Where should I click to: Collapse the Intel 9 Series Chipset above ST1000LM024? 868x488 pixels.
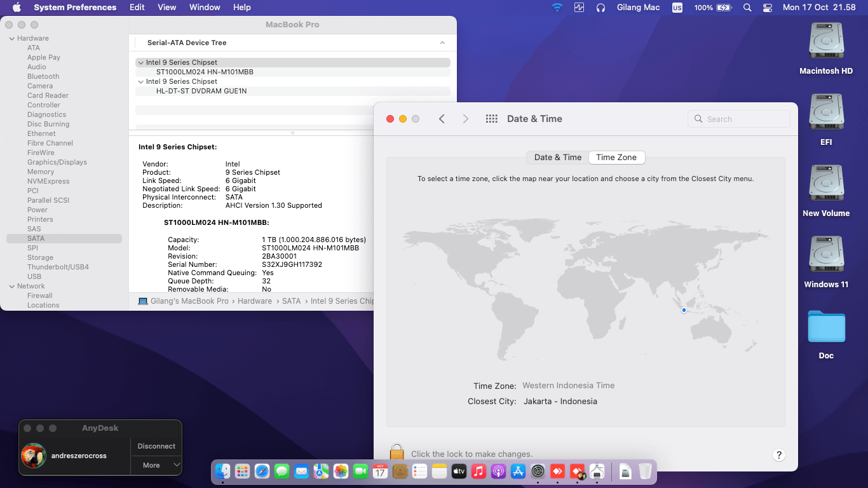pos(140,63)
